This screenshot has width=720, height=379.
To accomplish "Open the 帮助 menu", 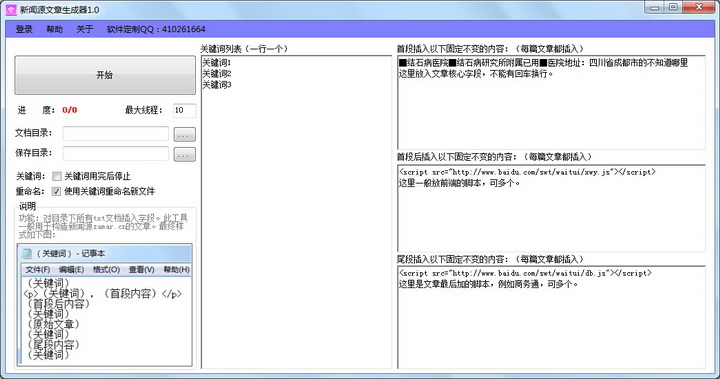I will (x=54, y=29).
